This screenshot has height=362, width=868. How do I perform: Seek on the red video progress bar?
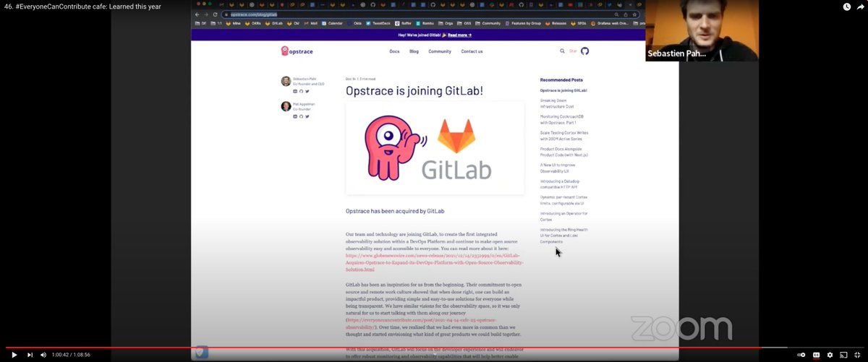point(434,347)
